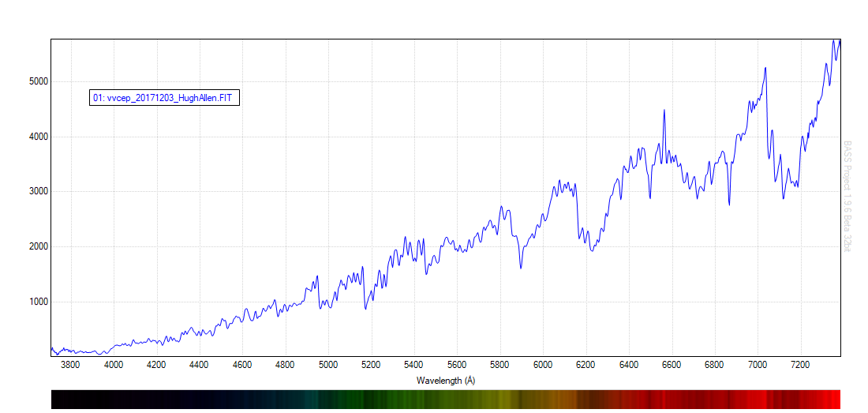The width and height of the screenshot is (868, 413).
Task: Select the 5000 wavelength tick label
Action: [x=328, y=365]
